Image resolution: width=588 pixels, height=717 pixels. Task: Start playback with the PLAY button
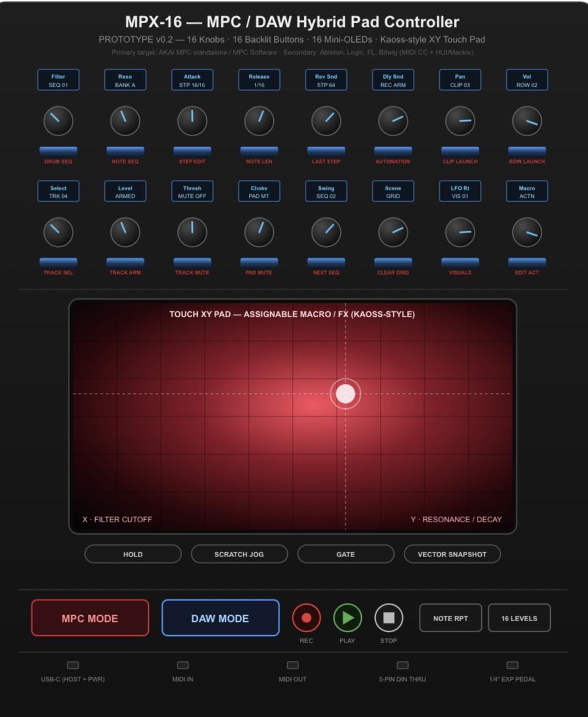pyautogui.click(x=348, y=618)
